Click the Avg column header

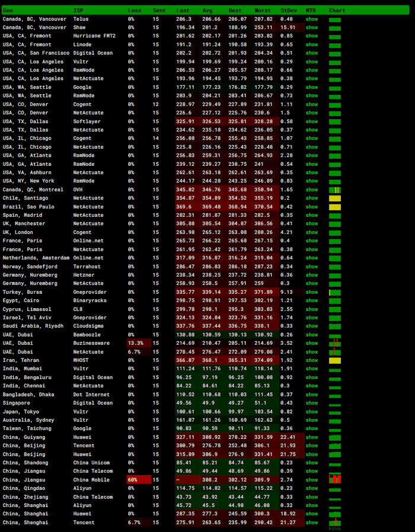[x=207, y=11]
